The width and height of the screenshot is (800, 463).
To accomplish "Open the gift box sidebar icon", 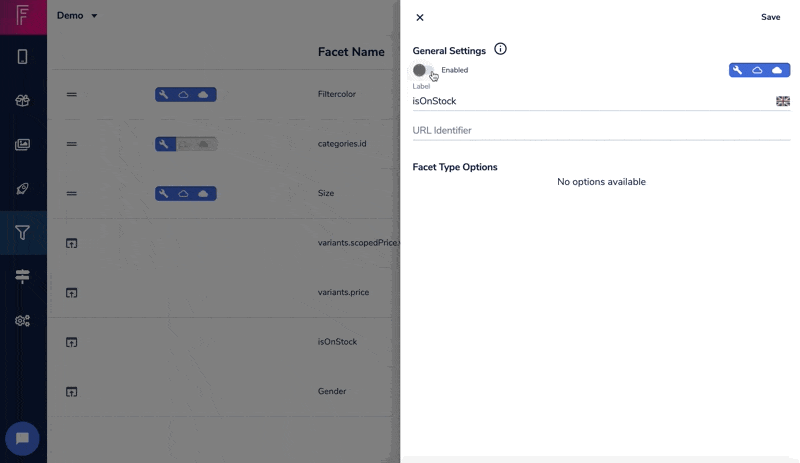I will click(22, 101).
